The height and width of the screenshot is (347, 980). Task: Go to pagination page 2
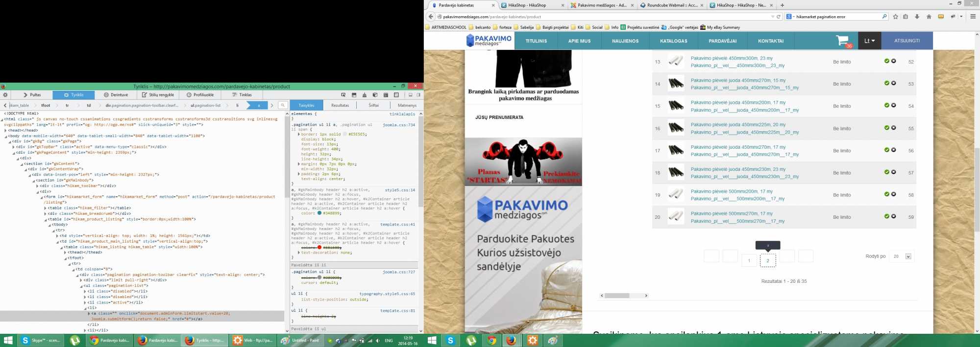(768, 260)
